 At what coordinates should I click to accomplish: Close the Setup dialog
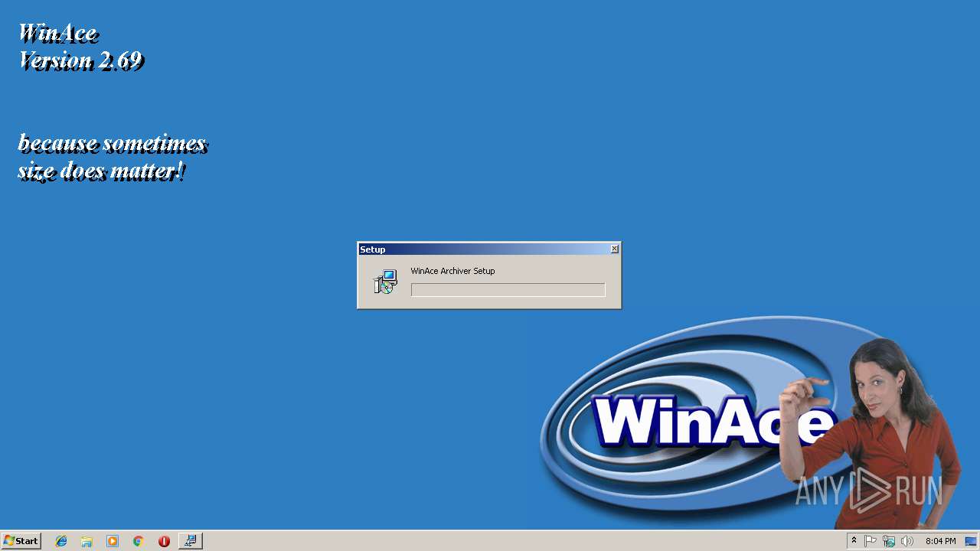pos(614,249)
